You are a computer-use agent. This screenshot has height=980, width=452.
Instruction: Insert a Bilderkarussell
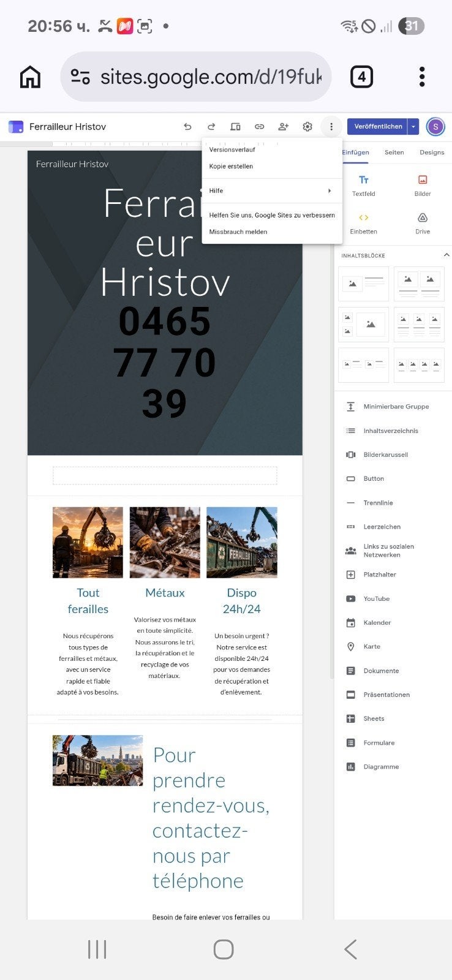click(393, 454)
